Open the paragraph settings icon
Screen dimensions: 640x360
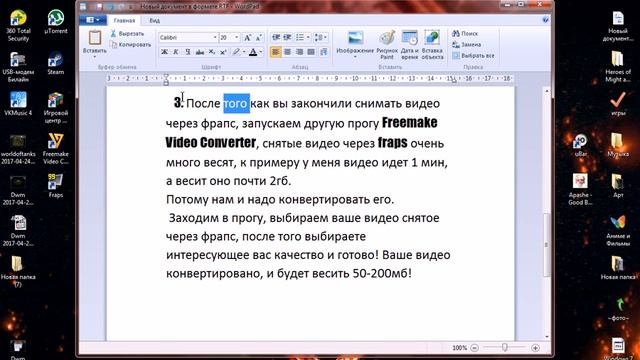324,52
